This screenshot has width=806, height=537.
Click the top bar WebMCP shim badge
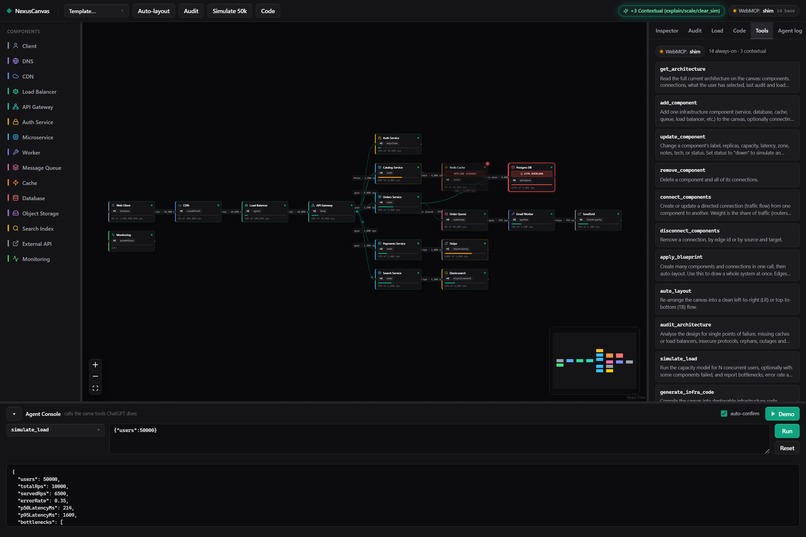[x=764, y=11]
